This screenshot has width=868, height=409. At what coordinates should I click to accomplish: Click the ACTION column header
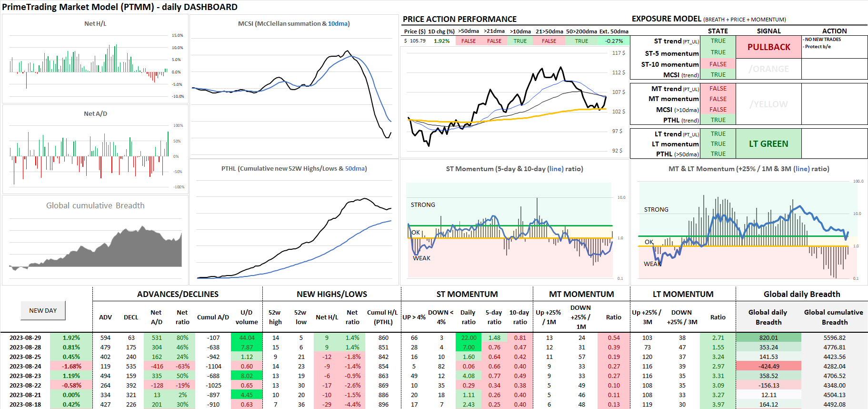coord(835,31)
